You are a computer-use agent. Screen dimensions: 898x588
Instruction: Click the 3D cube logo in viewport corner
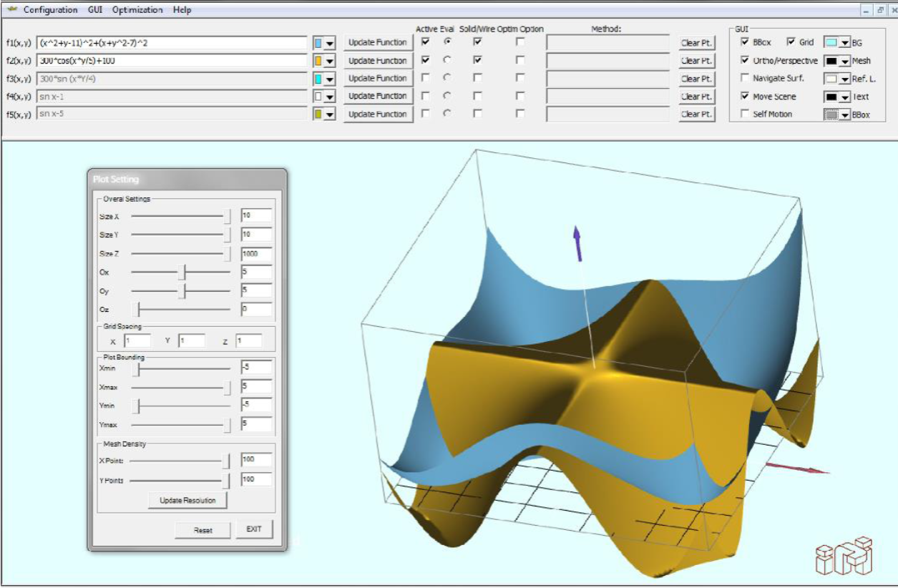pos(844,556)
